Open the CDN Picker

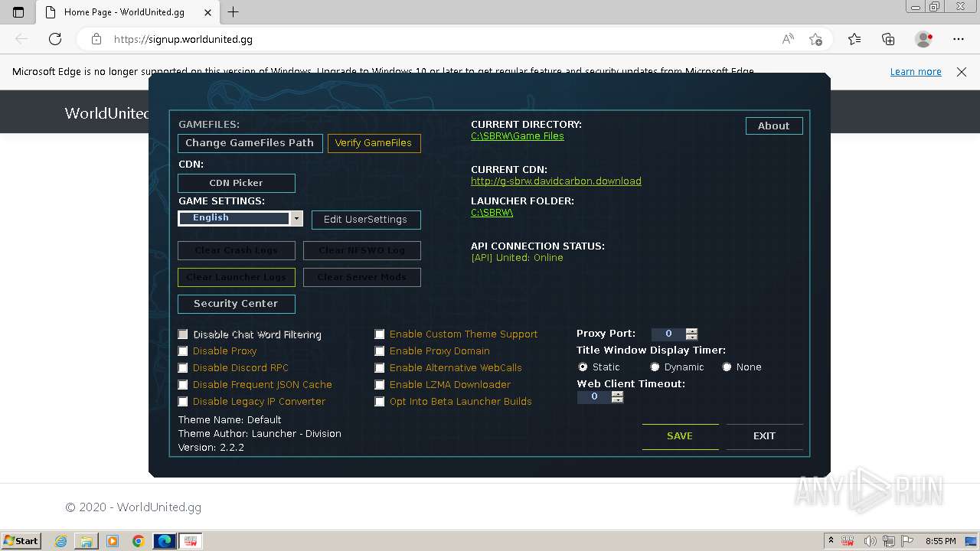point(237,183)
